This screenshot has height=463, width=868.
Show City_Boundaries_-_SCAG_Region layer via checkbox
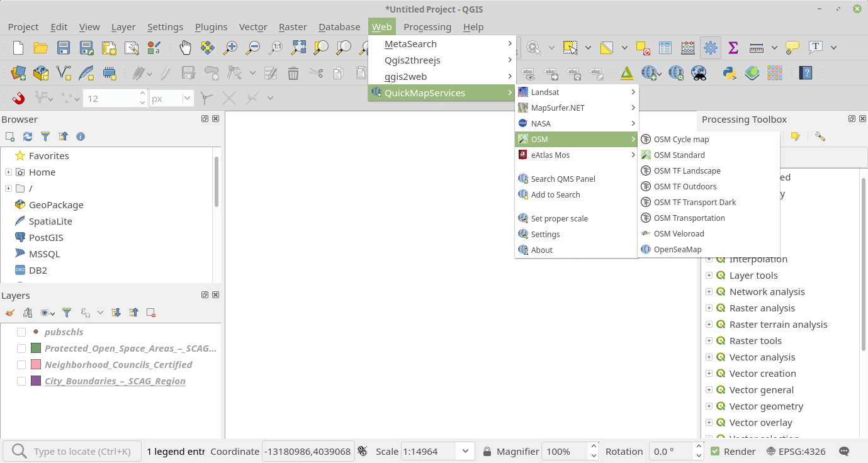21,381
